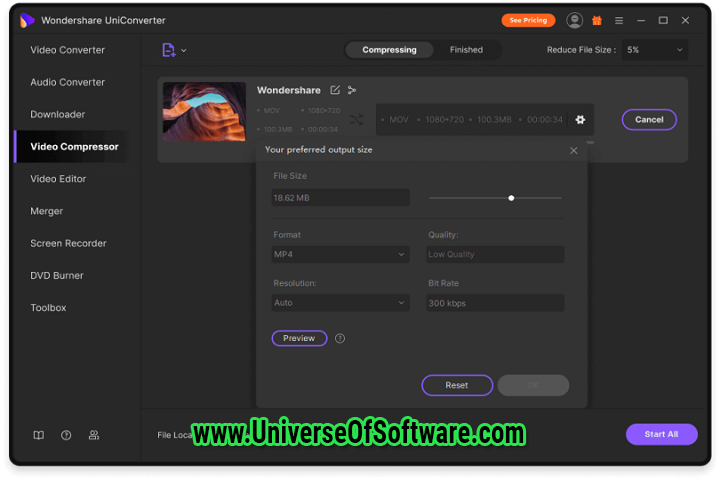Viewport: 720px width, 480px height.
Task: Open the Toolbox section
Action: (48, 308)
